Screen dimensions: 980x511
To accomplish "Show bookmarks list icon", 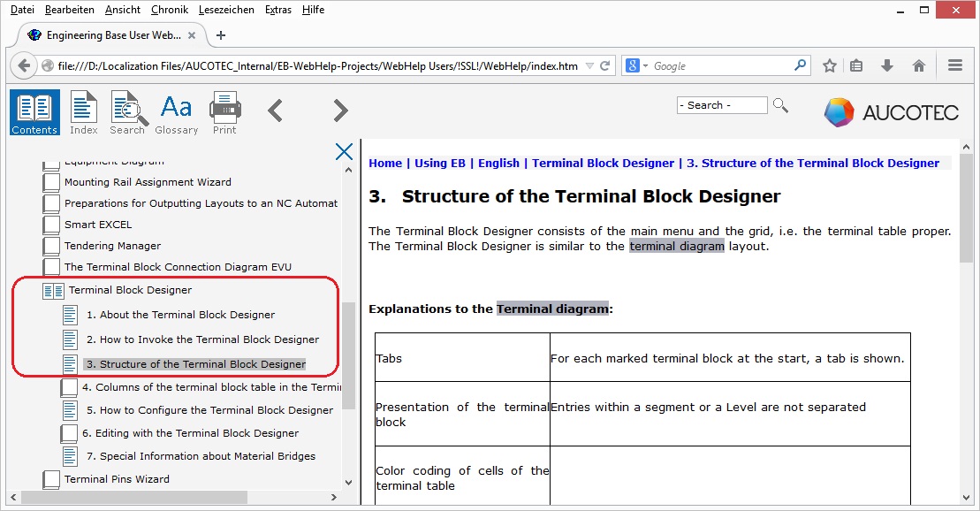I will 856,65.
